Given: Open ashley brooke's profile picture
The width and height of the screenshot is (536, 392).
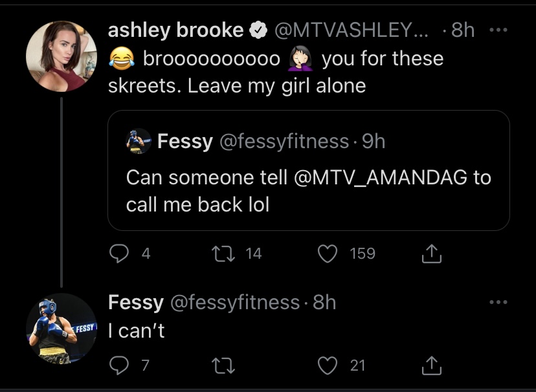Looking at the screenshot, I should [x=61, y=56].
